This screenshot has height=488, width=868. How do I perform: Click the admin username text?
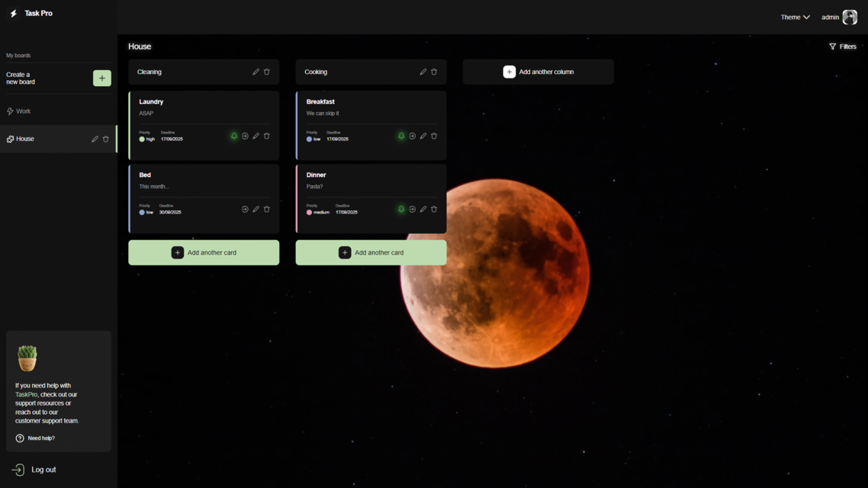coord(830,17)
